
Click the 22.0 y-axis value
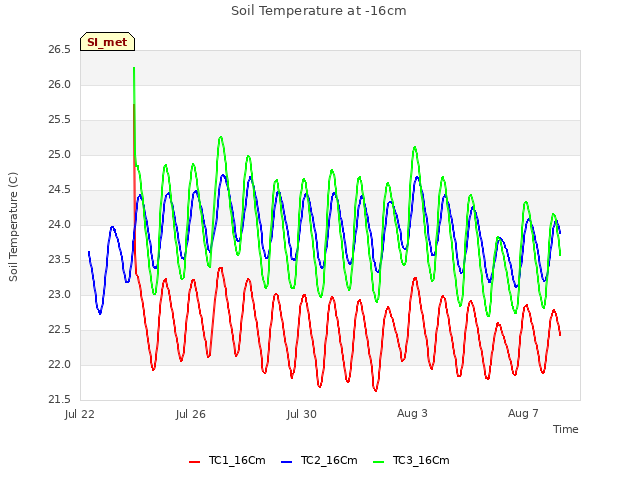[60, 365]
